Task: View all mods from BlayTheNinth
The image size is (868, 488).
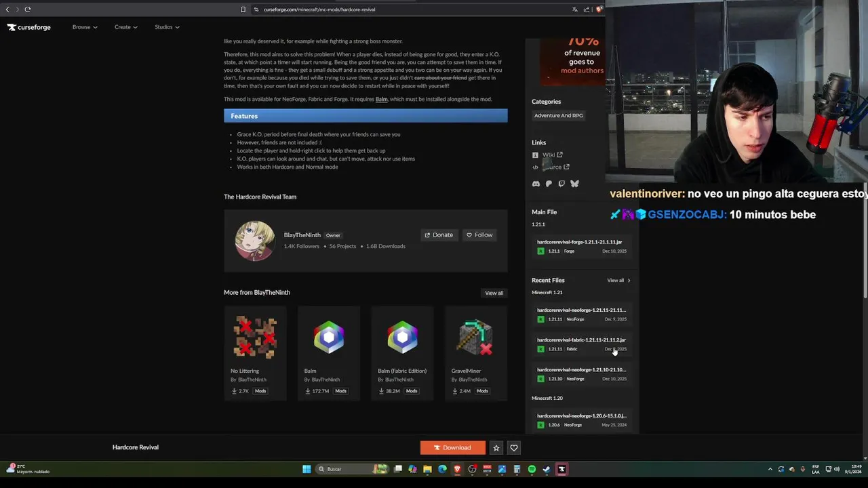Action: pyautogui.click(x=494, y=293)
